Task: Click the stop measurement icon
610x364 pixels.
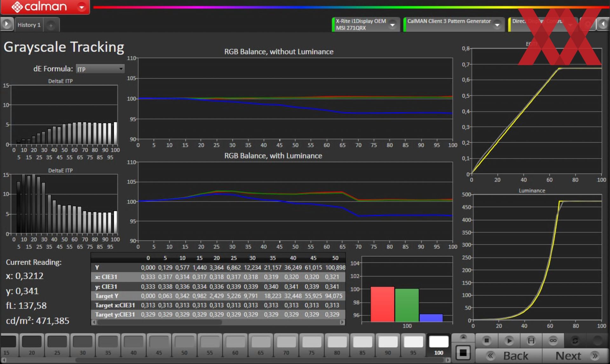Action: point(486,341)
